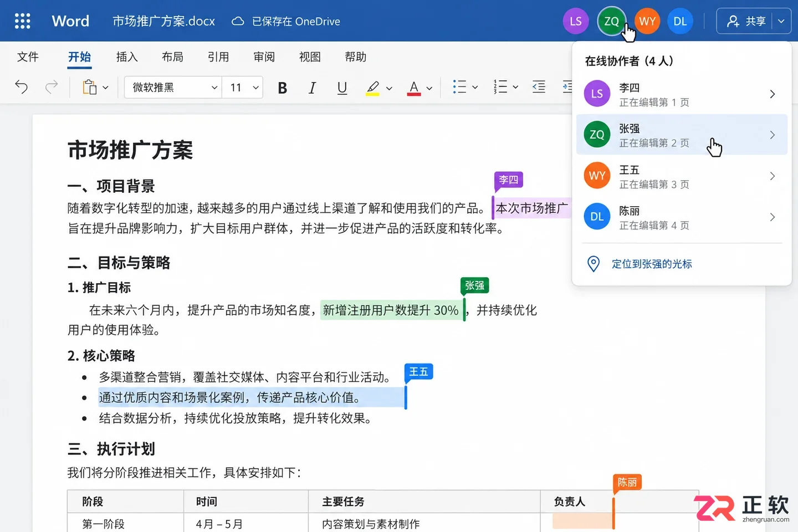Screen dimensions: 798x532
Task: Click the LS collaborator avatar in header
Action: pos(576,22)
